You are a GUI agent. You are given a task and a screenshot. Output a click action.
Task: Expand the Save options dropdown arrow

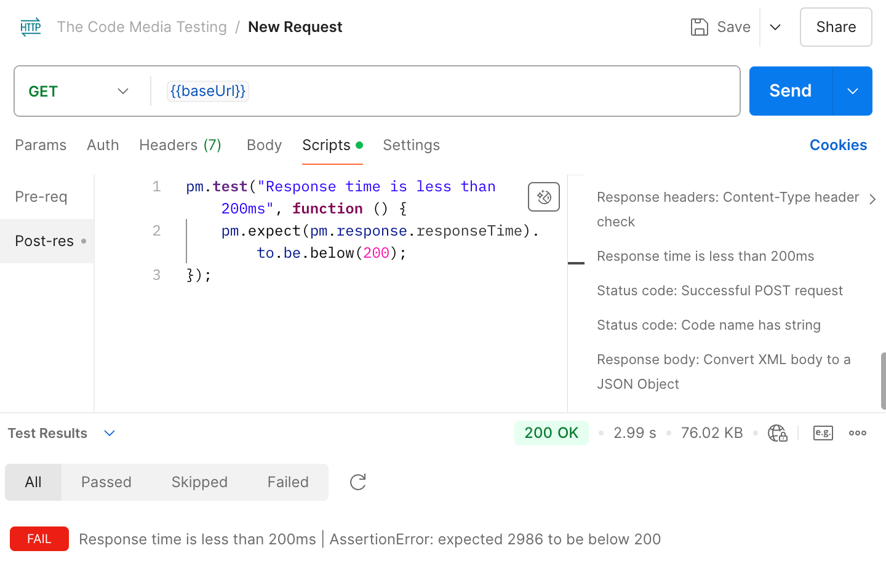775,27
